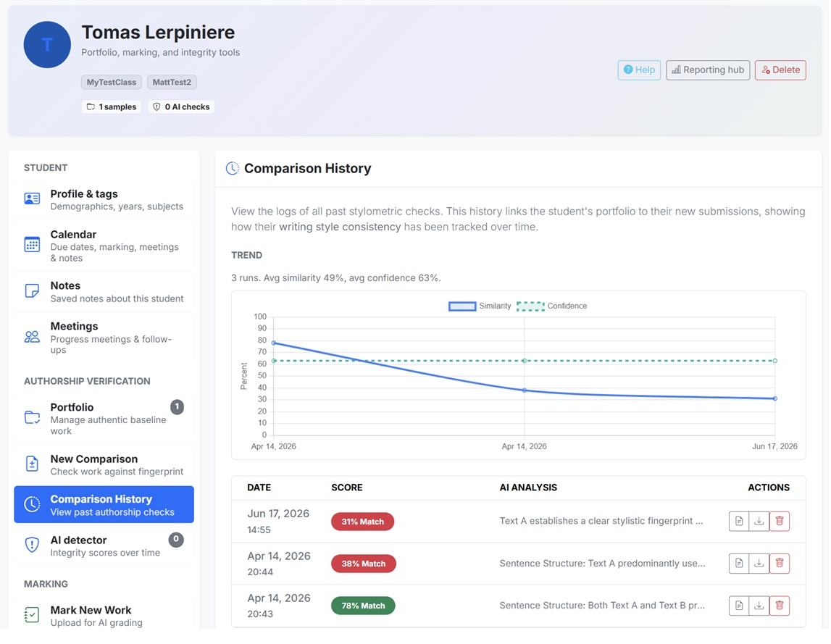Click the AI ANALYSIS column header
Screen dimensions: 831x644
(x=528, y=488)
